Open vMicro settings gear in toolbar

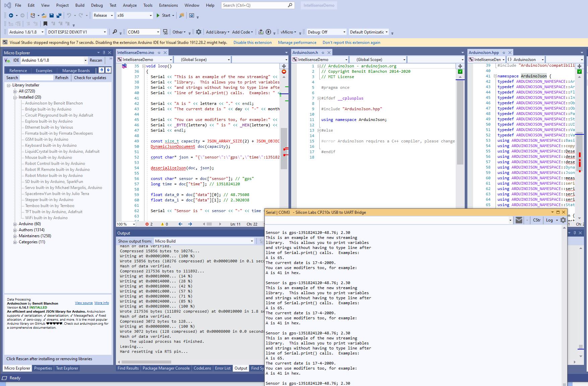199,32
